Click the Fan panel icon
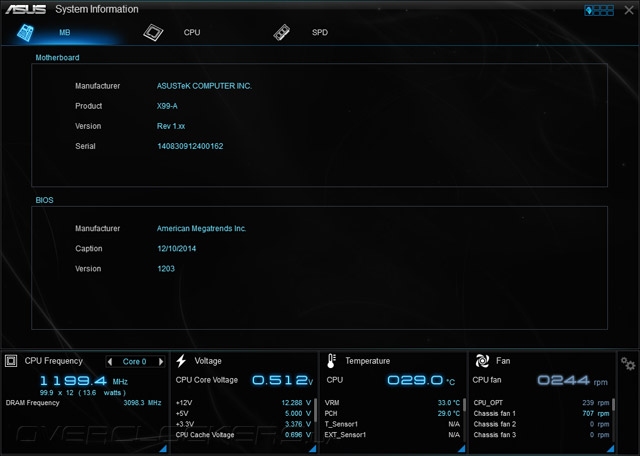The height and width of the screenshot is (456, 640). (x=482, y=361)
